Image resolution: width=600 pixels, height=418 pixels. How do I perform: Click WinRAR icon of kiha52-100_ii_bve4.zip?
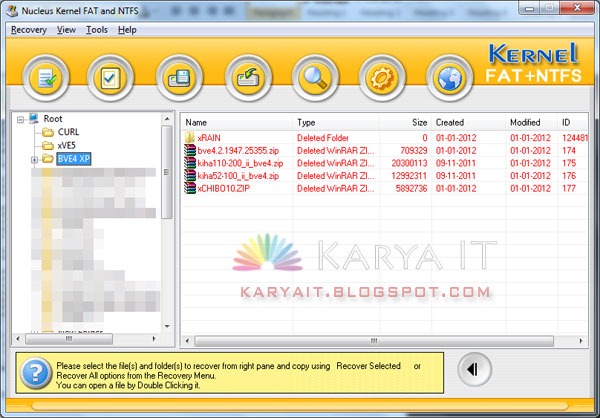coord(190,175)
